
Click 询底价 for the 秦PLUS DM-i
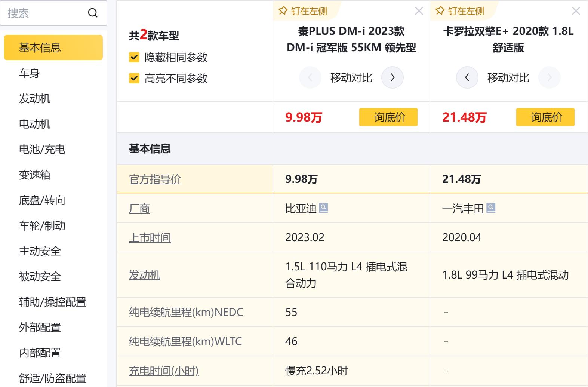pos(388,117)
